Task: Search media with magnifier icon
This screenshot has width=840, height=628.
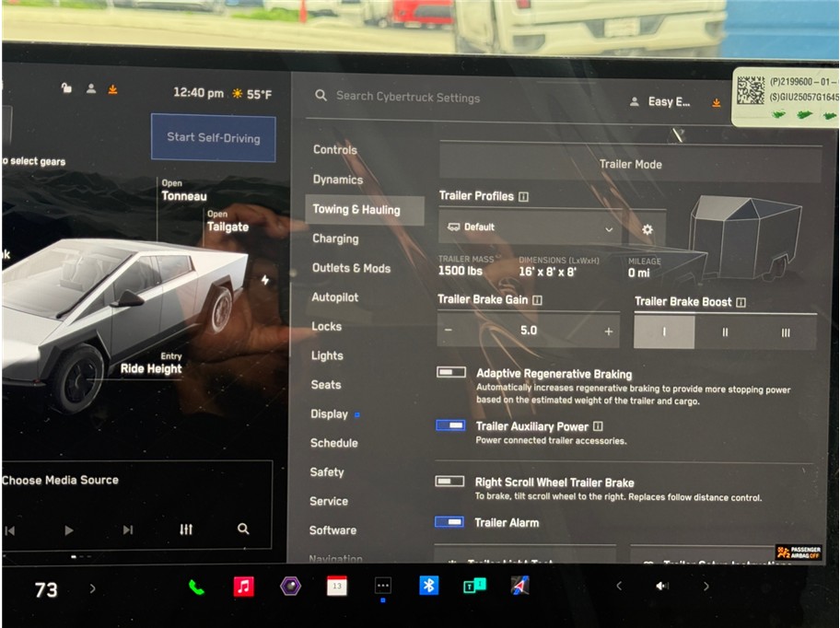Action: (x=243, y=529)
